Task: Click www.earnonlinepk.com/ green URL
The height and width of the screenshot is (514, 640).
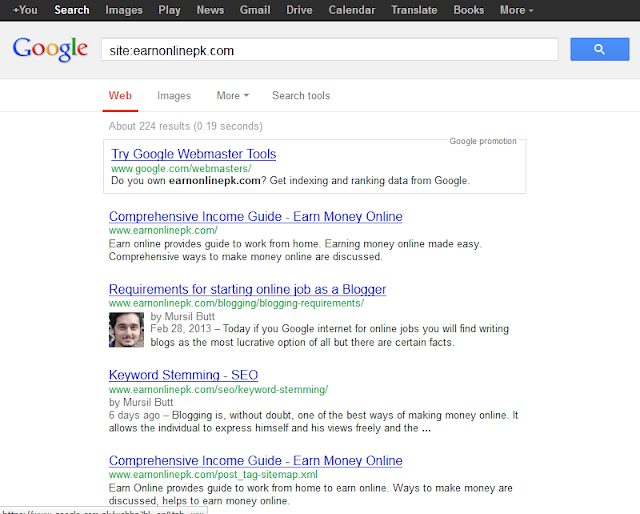Action: coord(163,230)
